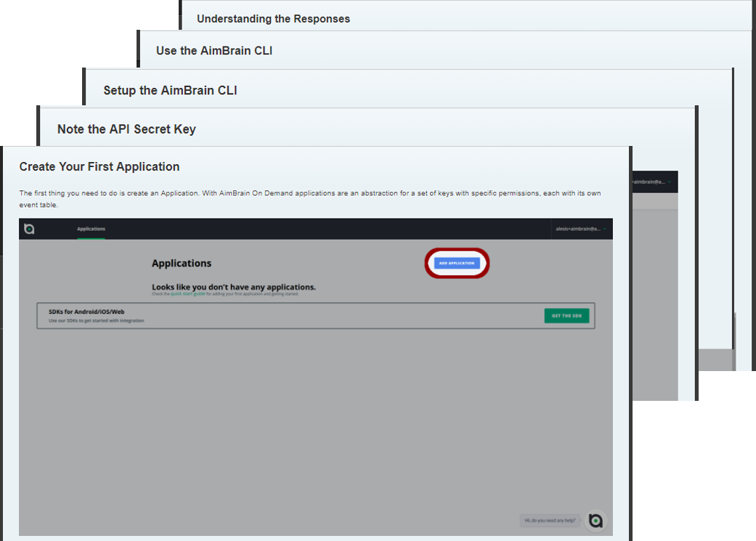Click the 'SDKs for Android/iOS/Web' title
This screenshot has width=756, height=541.
86,312
